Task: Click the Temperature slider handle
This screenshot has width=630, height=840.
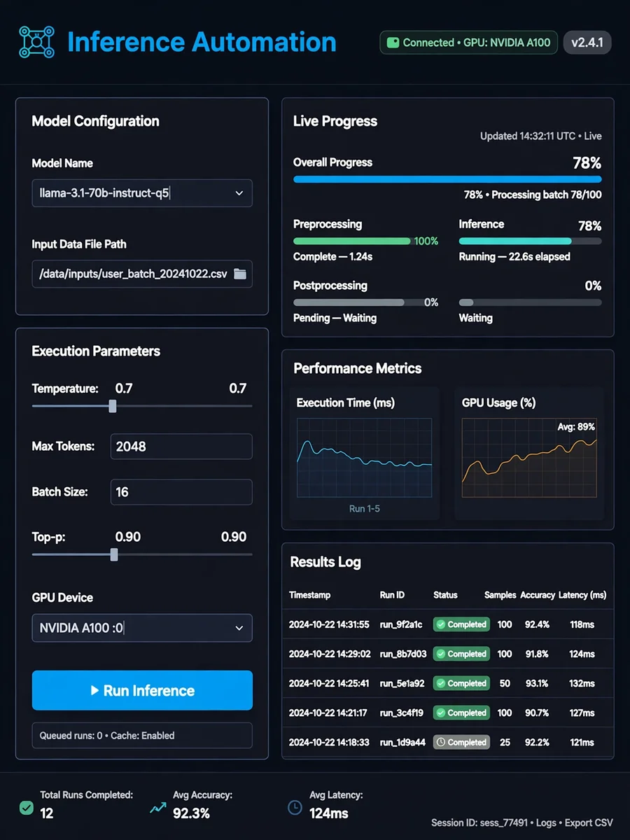Action: 113,406
